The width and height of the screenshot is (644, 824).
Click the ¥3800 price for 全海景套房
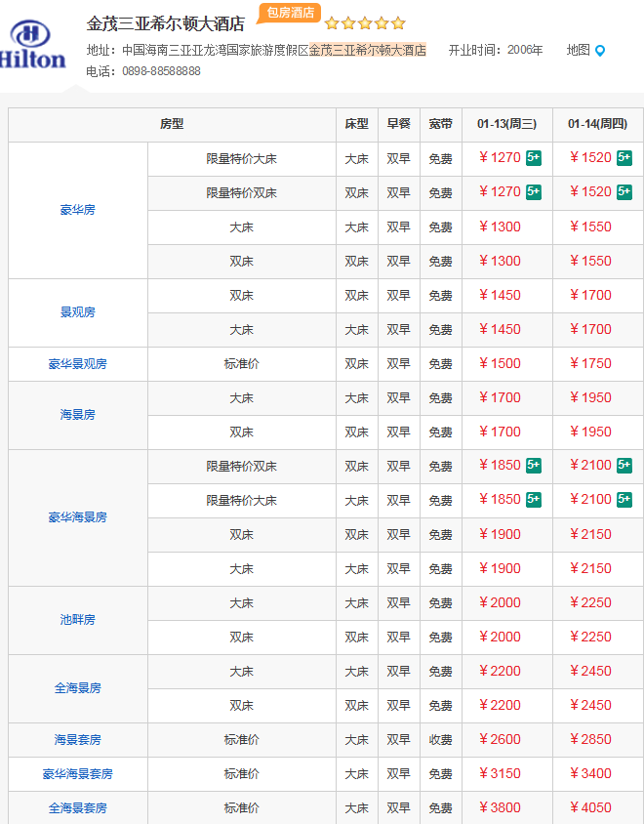tap(501, 808)
